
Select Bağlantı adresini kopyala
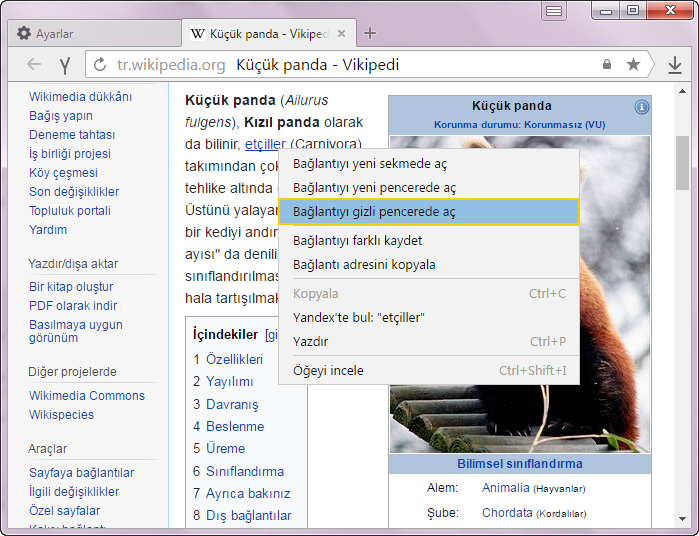(429, 265)
